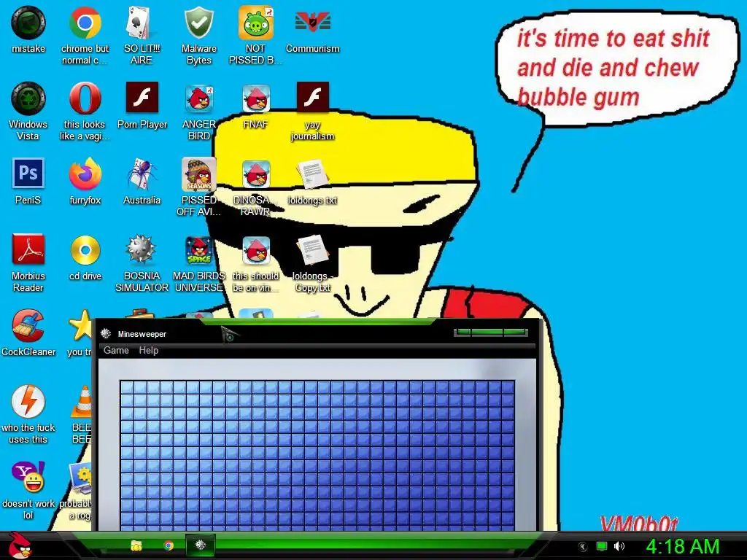Click the Minesweeper title bar mine icon
Screen dimensions: 747x560
click(106, 333)
